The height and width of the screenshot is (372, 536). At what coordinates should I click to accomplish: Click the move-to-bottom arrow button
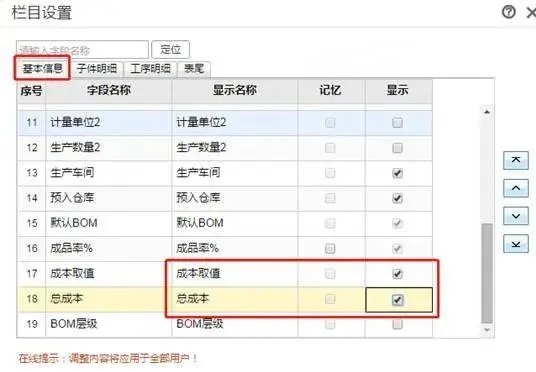point(516,244)
